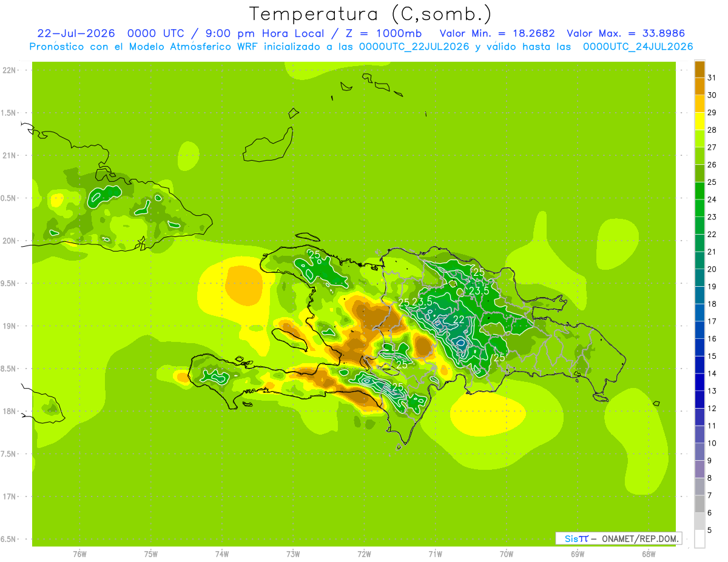
Task: Click the amber swatch between 29 and 30
Action: (699, 104)
